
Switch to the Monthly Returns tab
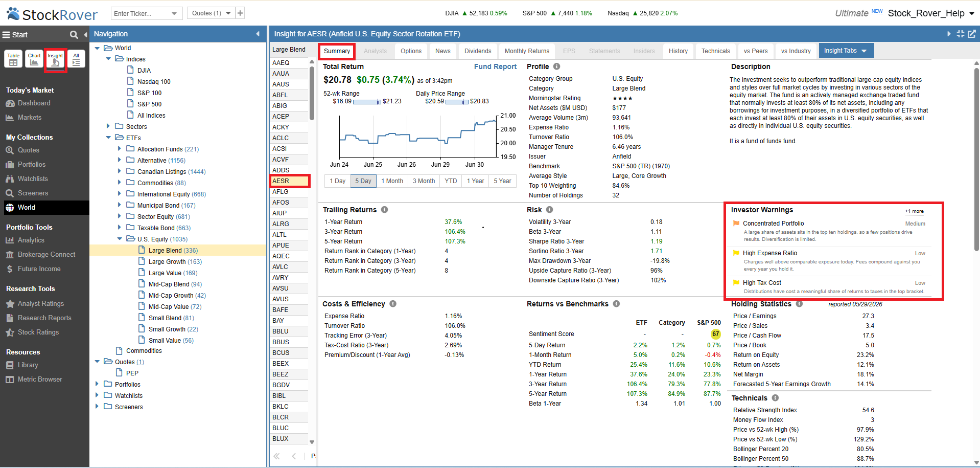pyautogui.click(x=527, y=51)
